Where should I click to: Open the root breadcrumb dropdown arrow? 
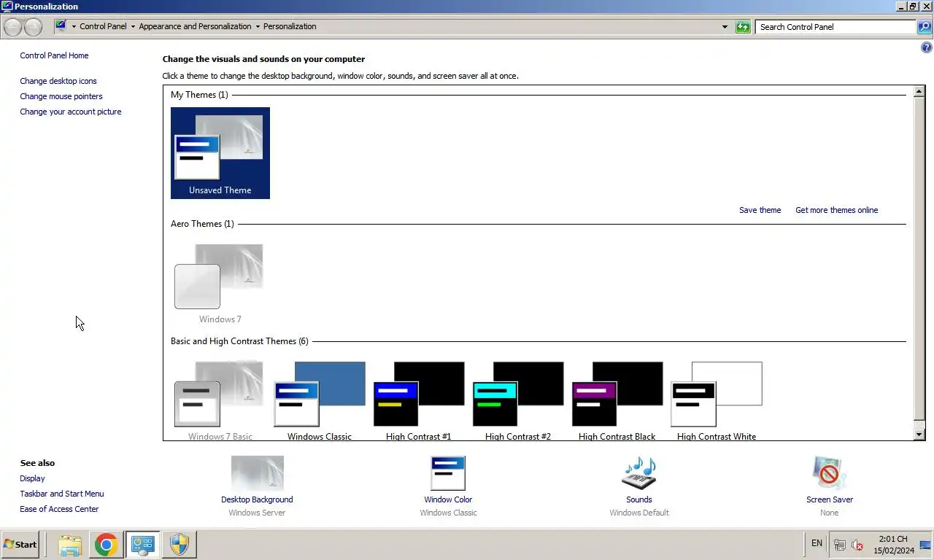[x=74, y=27]
